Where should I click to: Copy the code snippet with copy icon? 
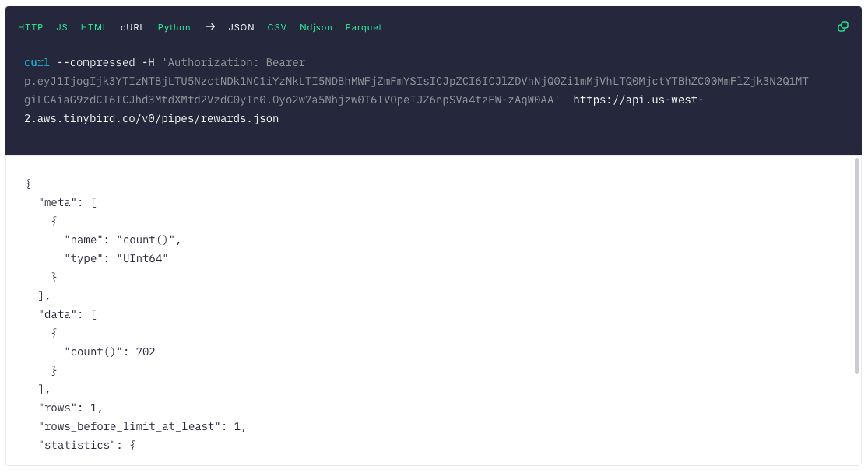[x=842, y=26]
